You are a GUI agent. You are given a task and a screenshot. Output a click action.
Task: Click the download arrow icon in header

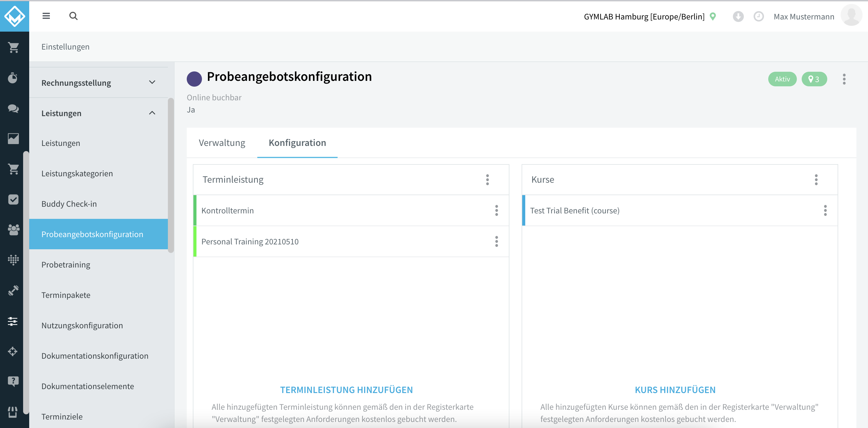point(738,16)
